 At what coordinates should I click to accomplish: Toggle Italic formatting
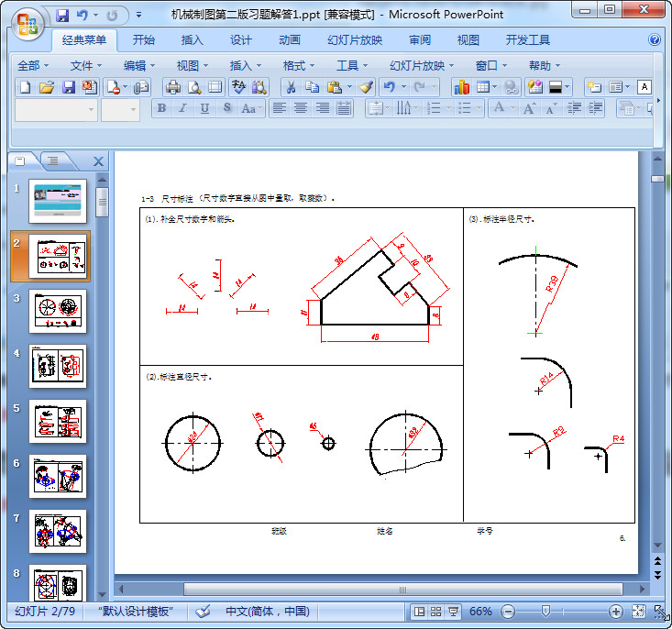(x=183, y=108)
